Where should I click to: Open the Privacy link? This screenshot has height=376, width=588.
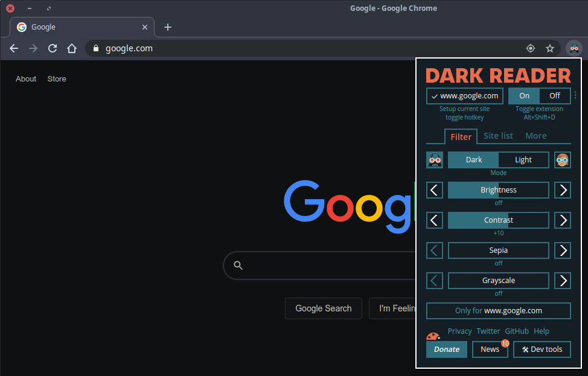click(459, 331)
